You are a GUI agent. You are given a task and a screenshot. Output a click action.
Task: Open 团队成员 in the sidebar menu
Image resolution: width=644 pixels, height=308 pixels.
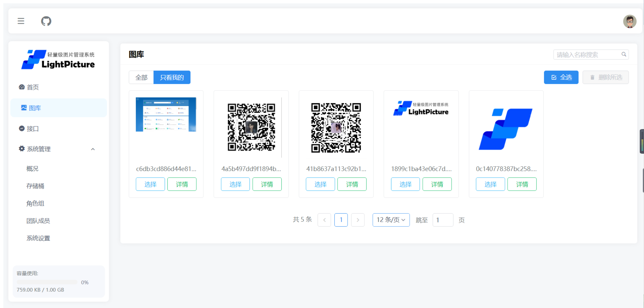(38, 221)
